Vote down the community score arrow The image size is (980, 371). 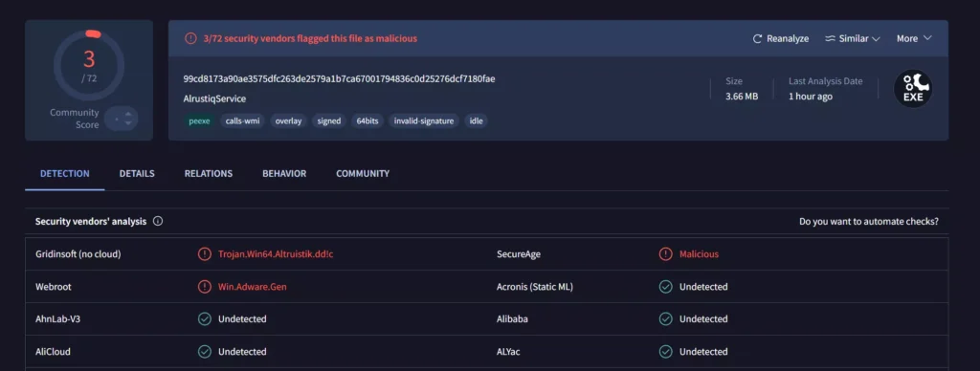coord(128,123)
